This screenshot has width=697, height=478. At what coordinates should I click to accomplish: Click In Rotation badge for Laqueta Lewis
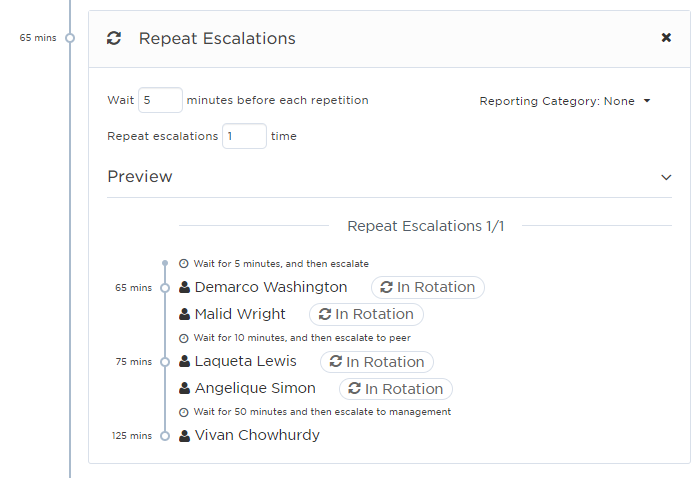(x=377, y=362)
